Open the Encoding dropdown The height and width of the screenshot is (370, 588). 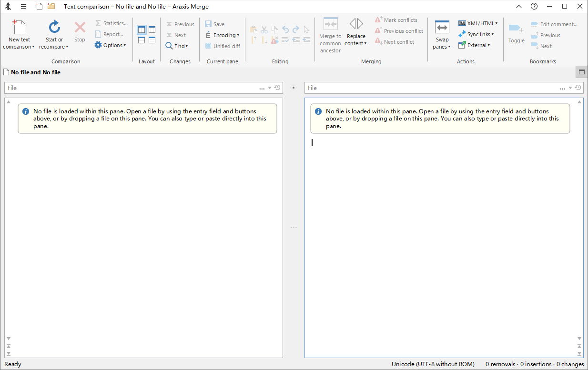point(223,35)
